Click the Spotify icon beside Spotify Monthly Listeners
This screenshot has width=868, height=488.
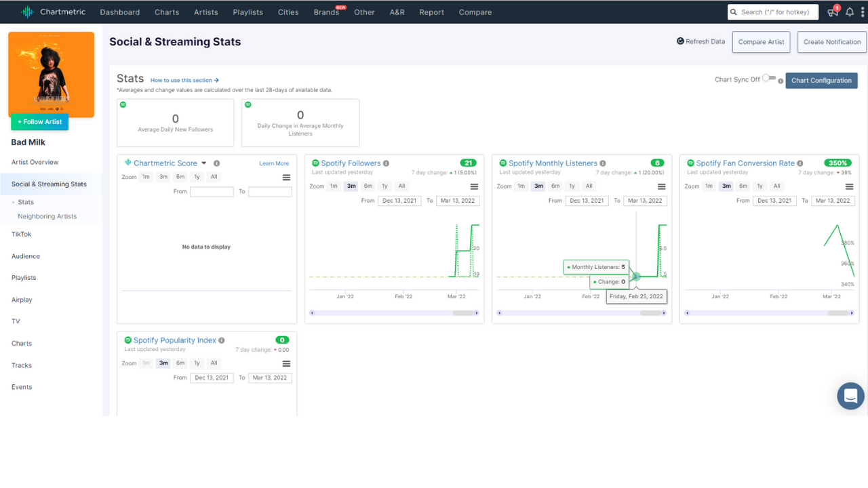pos(503,163)
